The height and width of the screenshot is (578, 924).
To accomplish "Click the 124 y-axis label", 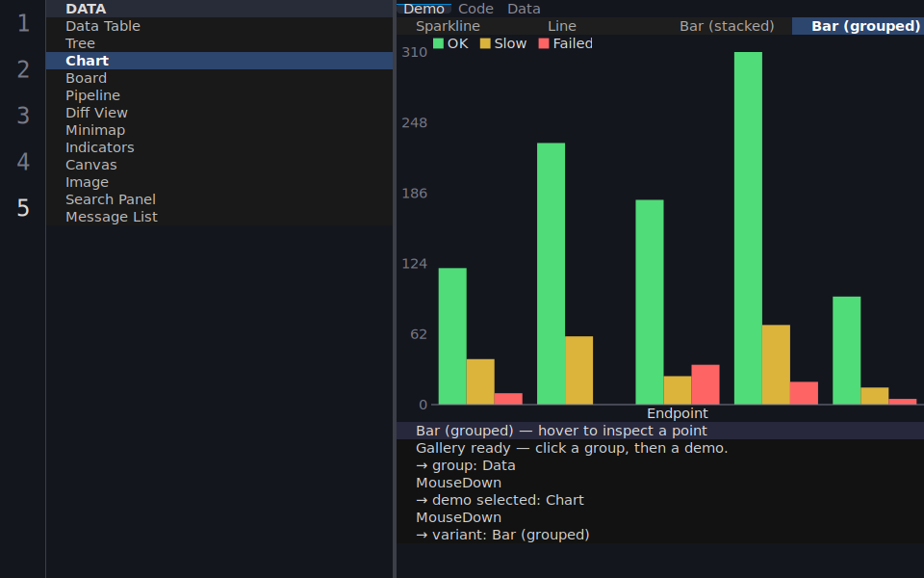I will (414, 264).
